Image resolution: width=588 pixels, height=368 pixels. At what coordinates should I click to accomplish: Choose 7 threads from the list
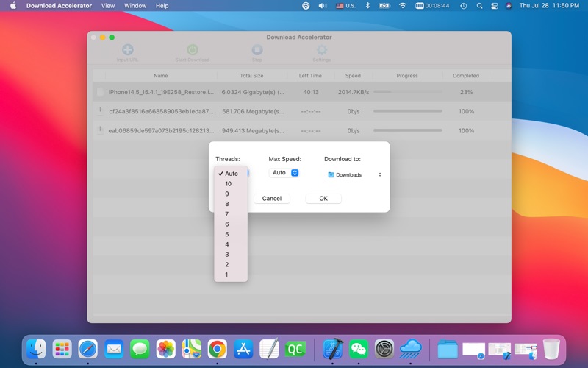pos(231,214)
